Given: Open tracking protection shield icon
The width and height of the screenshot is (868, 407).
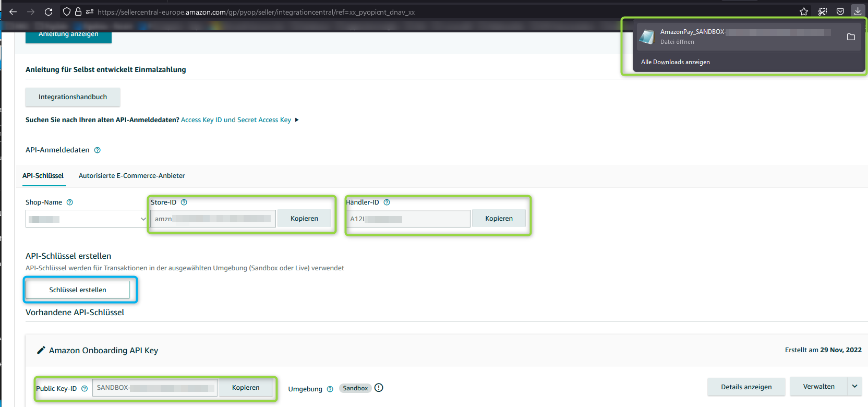Looking at the screenshot, I should 67,11.
